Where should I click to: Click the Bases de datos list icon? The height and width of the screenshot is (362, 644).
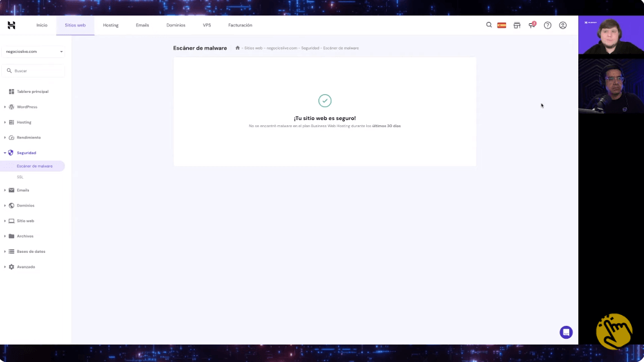tap(12, 252)
